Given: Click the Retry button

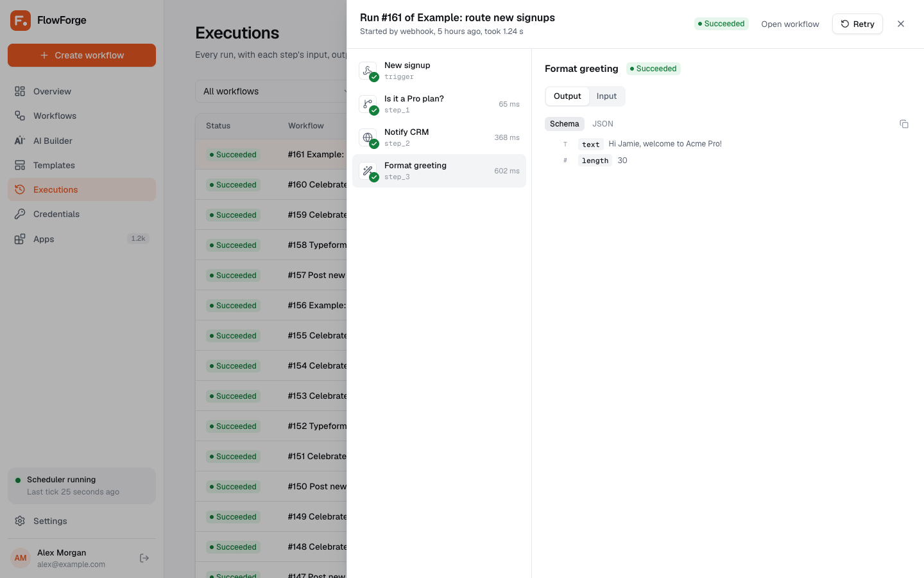Looking at the screenshot, I should click(857, 24).
